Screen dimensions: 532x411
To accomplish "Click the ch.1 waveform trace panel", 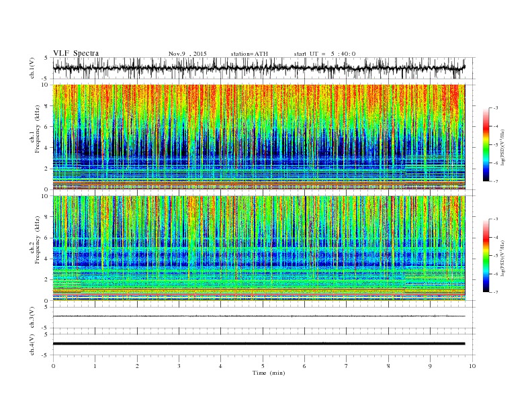I will coord(264,68).
